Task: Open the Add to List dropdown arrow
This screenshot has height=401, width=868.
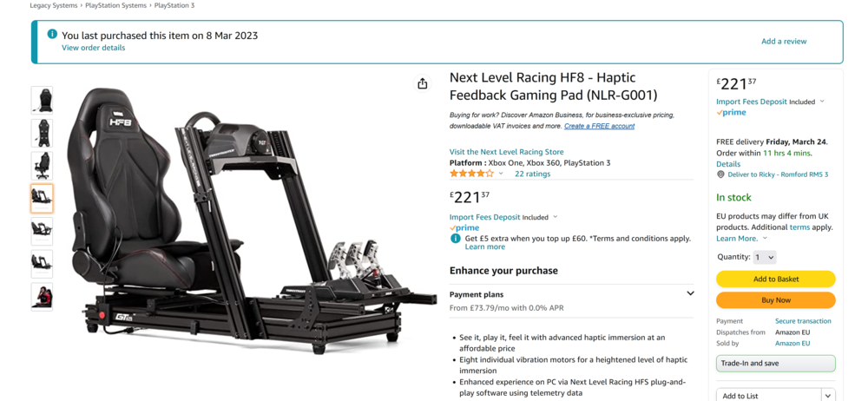Action: point(828,396)
